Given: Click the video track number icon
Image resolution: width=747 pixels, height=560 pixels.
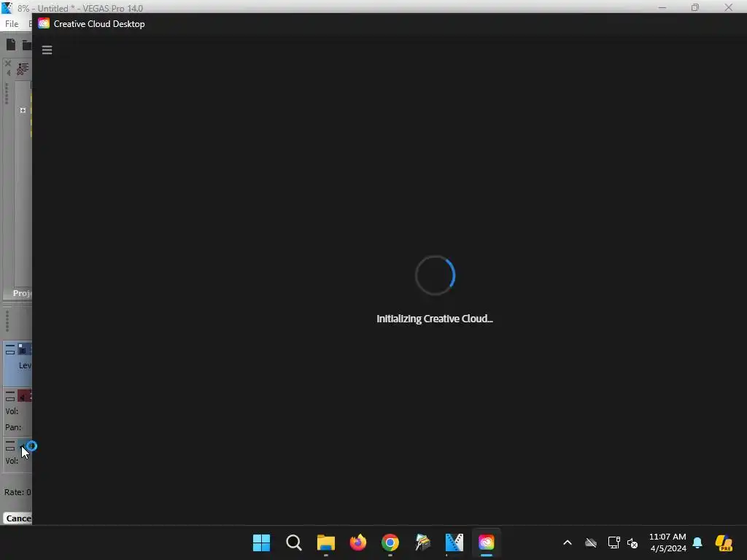Looking at the screenshot, I should pos(25,349).
